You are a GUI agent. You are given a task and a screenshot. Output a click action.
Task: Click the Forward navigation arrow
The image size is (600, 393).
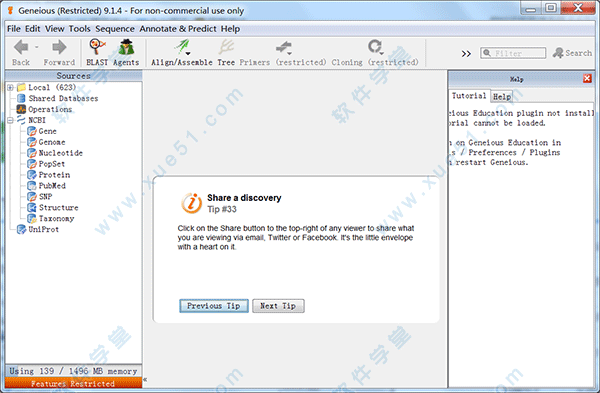(x=59, y=47)
